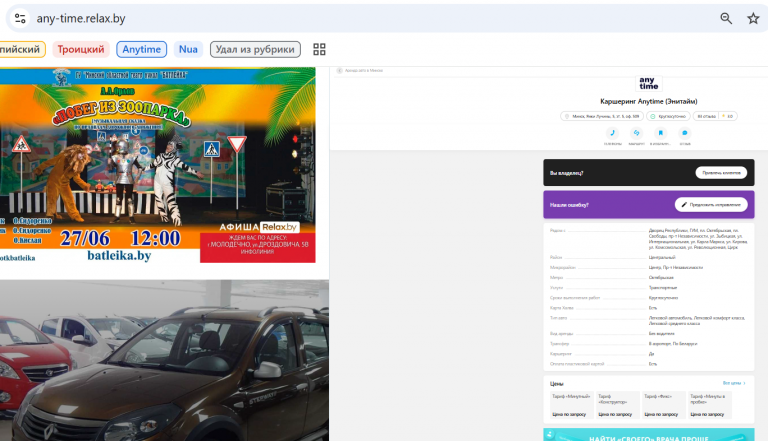
Task: Click the Центральный district value
Action: [x=662, y=257]
